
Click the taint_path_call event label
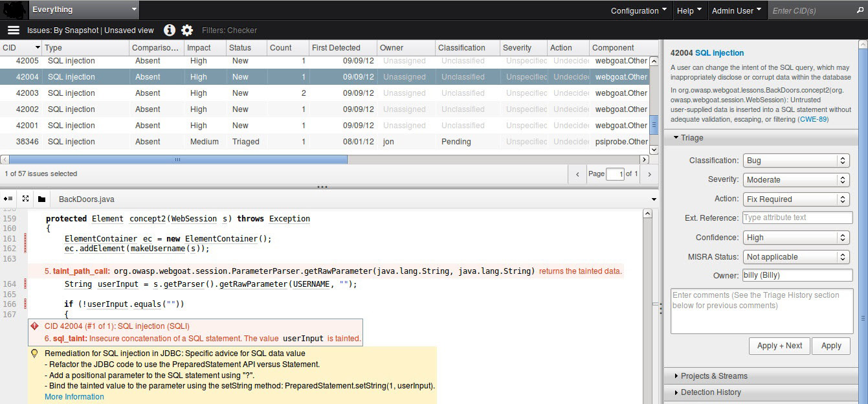81,271
